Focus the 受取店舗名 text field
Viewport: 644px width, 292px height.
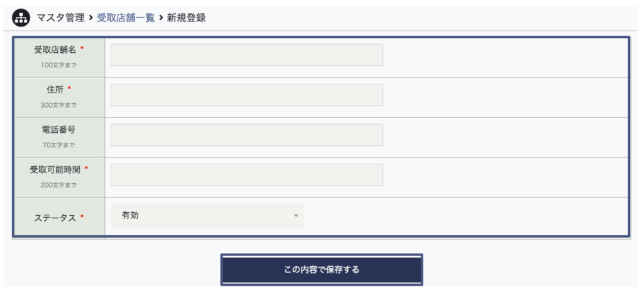pyautogui.click(x=247, y=55)
